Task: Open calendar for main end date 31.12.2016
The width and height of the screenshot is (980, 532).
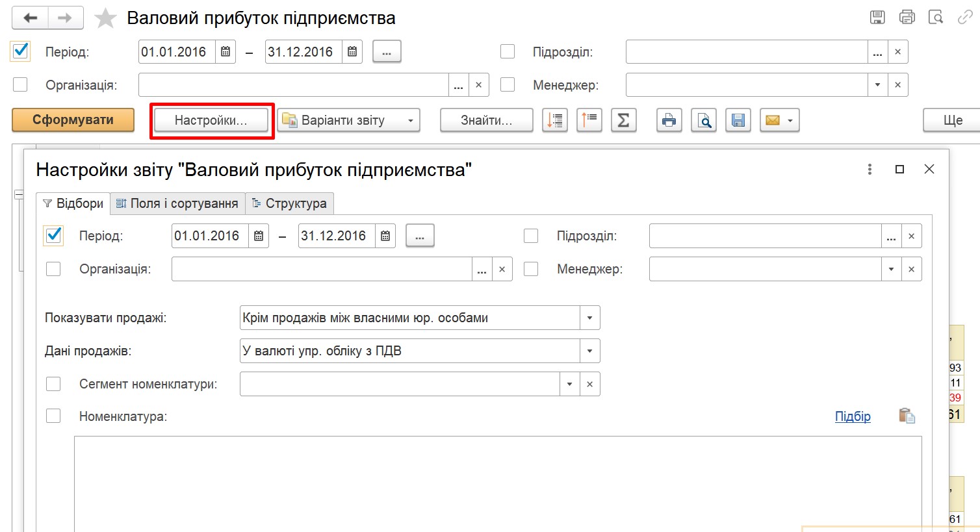Action: (352, 52)
